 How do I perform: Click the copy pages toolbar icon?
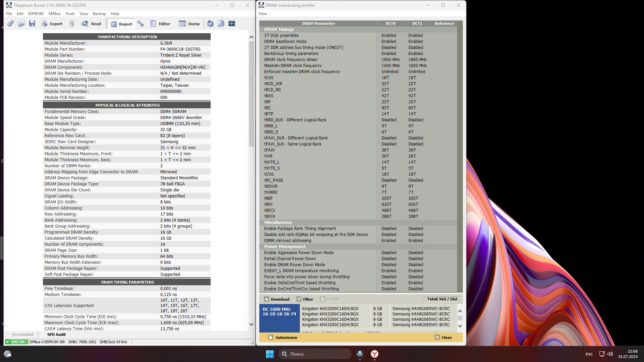tap(221, 24)
